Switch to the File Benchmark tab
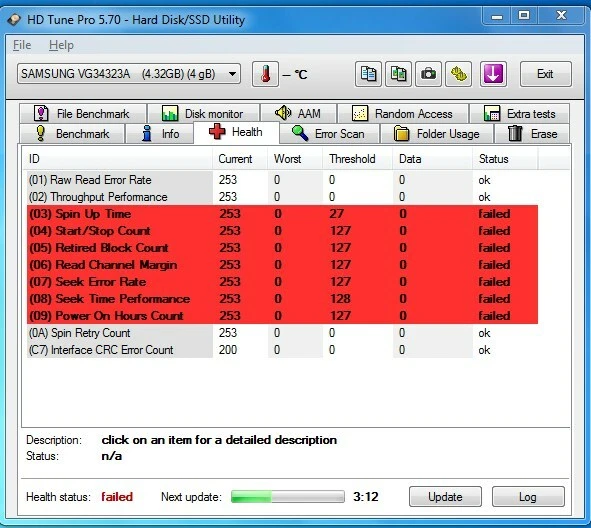This screenshot has width=591, height=528. tap(83, 113)
